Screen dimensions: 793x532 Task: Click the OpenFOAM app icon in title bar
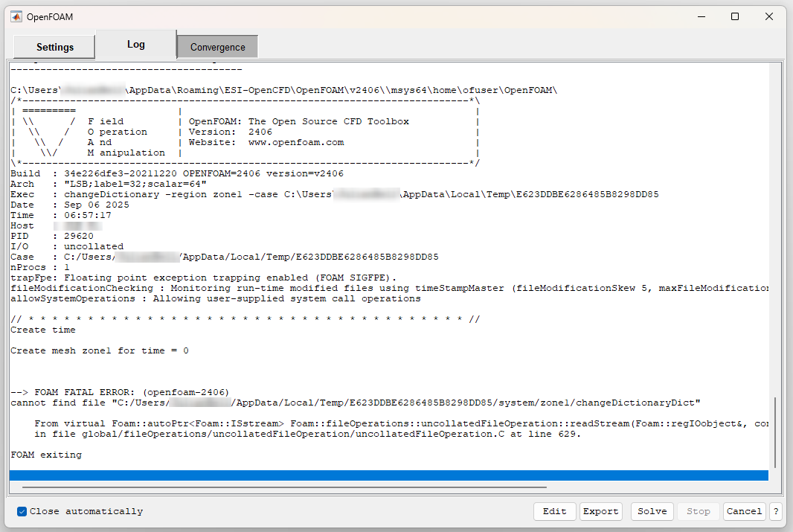click(16, 16)
